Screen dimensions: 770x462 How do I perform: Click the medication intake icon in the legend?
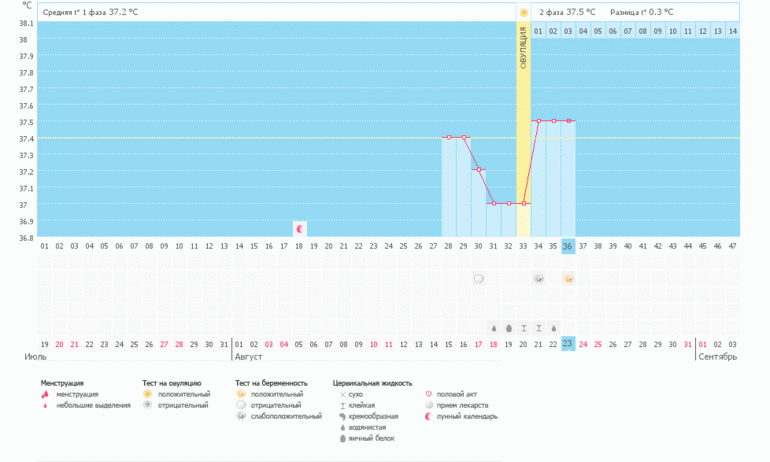pos(429,405)
